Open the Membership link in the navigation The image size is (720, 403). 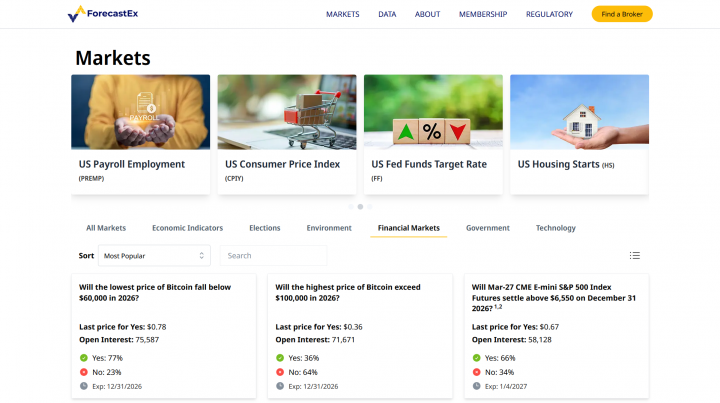click(483, 14)
